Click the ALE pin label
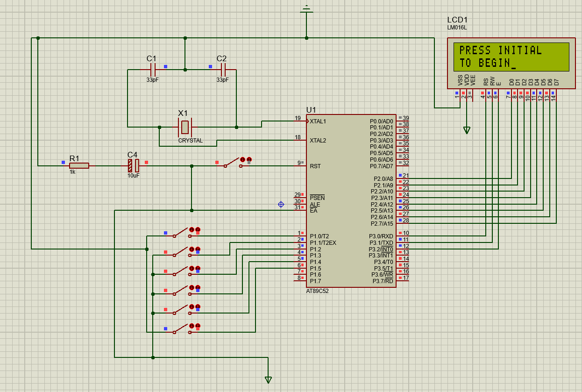This screenshot has width=582, height=392. pyautogui.click(x=315, y=204)
